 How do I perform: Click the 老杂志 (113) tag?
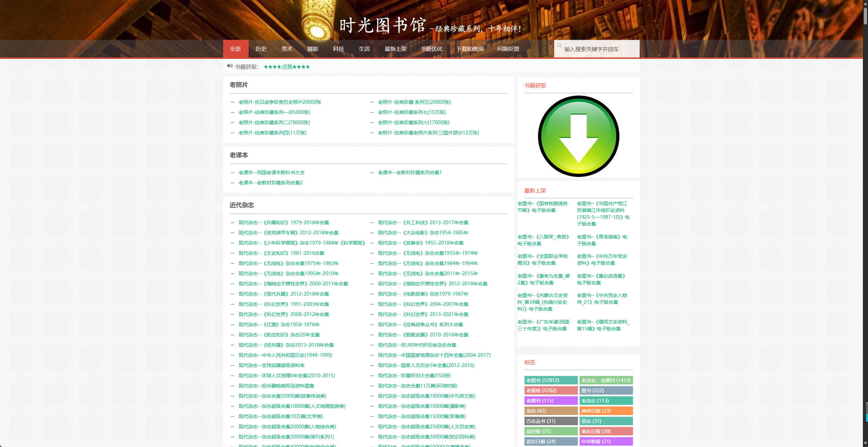[x=606, y=401]
